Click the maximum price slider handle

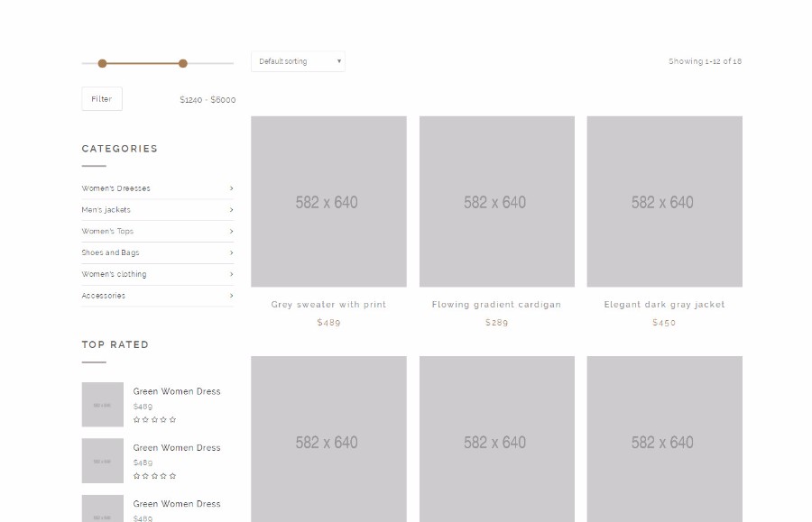tap(183, 64)
